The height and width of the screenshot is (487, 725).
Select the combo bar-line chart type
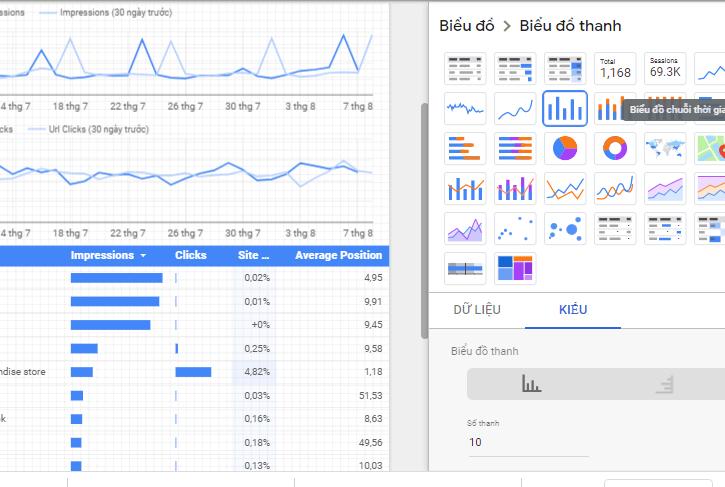click(465, 189)
